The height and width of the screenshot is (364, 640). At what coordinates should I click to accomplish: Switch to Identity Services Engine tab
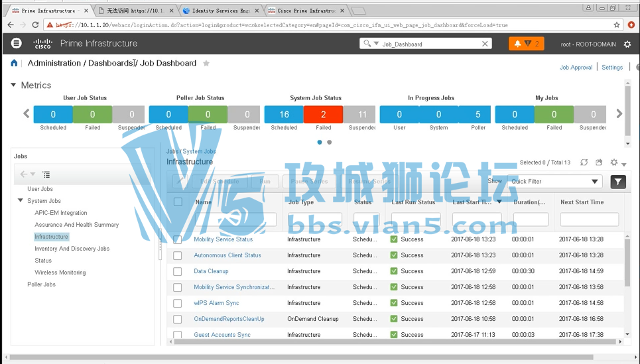220,11
